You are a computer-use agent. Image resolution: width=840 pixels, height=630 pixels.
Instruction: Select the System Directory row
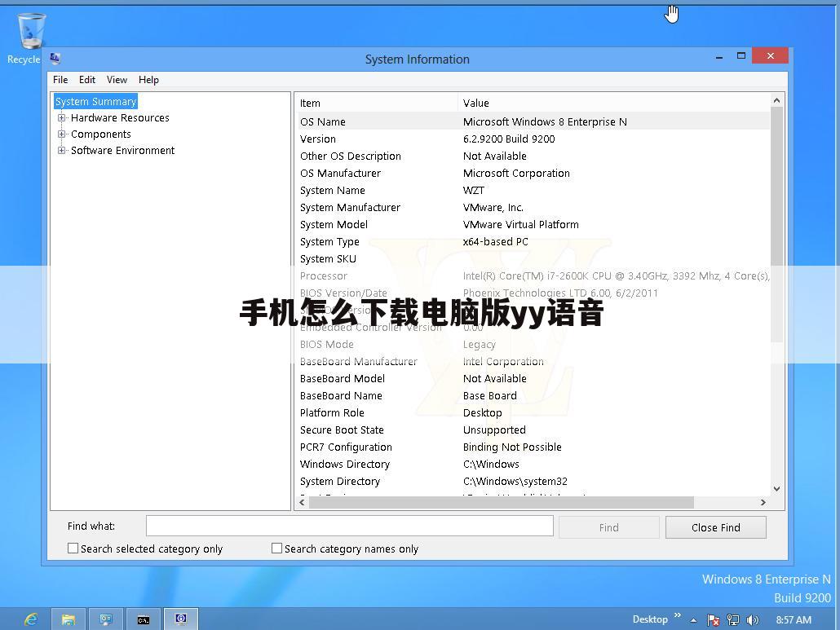[533, 481]
